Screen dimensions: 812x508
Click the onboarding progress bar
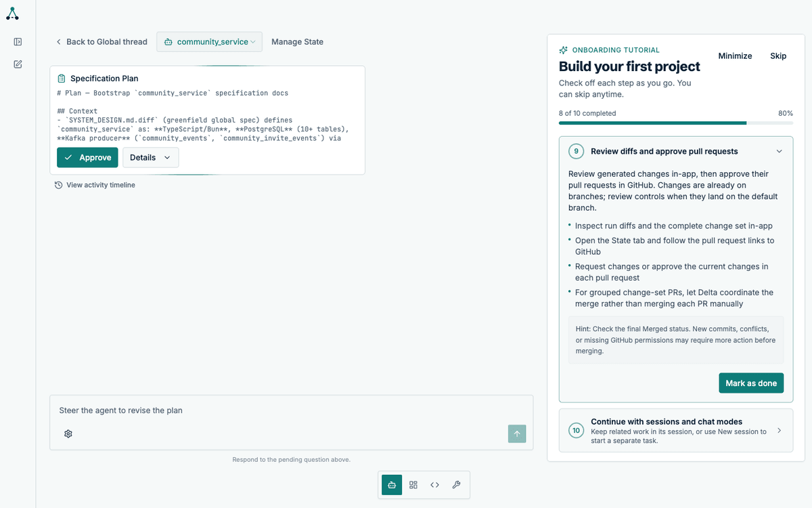coord(676,123)
